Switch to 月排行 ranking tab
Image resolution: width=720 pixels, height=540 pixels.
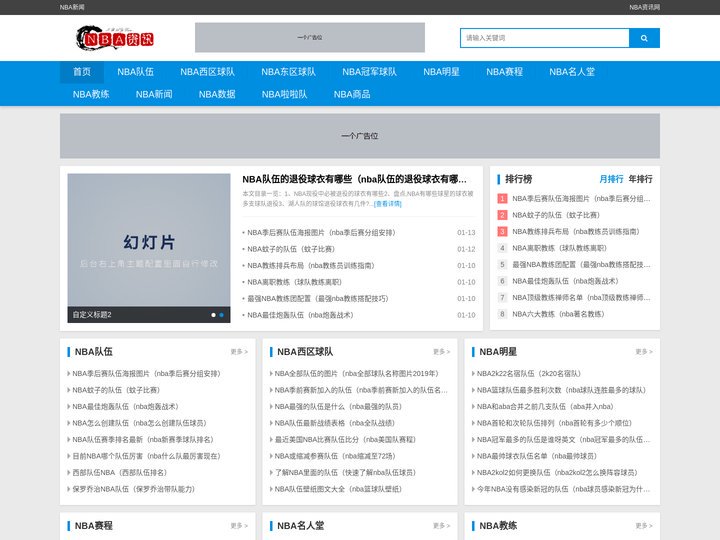pyautogui.click(x=611, y=179)
